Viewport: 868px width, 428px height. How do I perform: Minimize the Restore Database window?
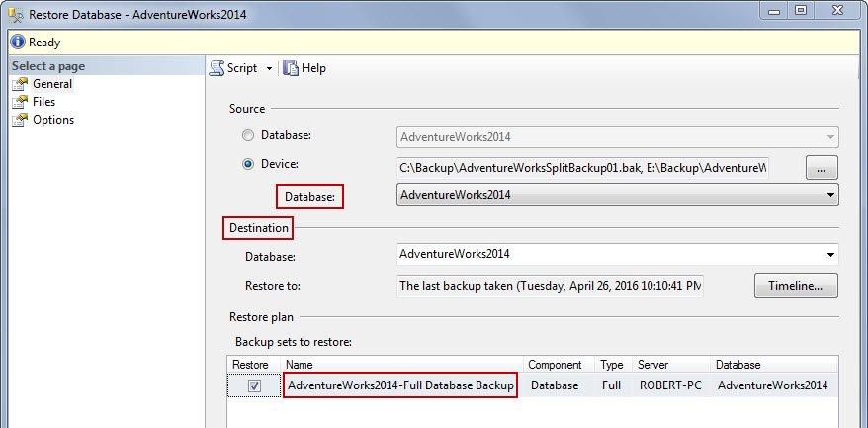pos(774,12)
